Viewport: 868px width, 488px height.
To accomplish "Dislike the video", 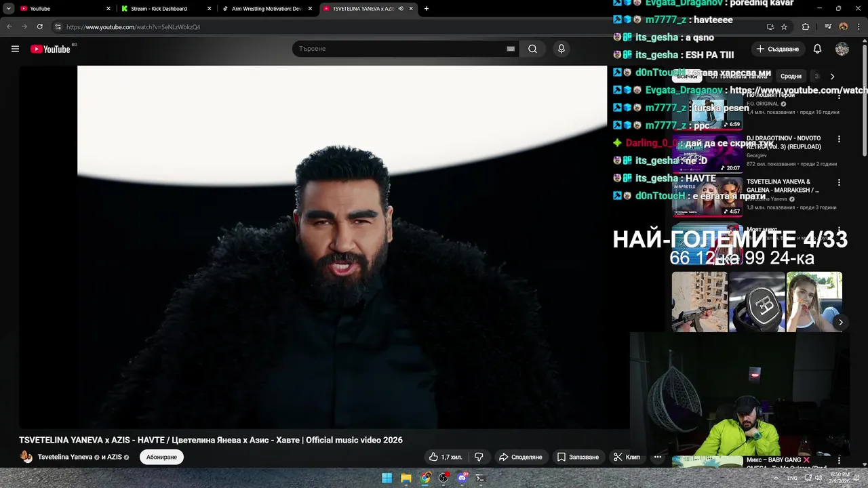I will (x=479, y=457).
